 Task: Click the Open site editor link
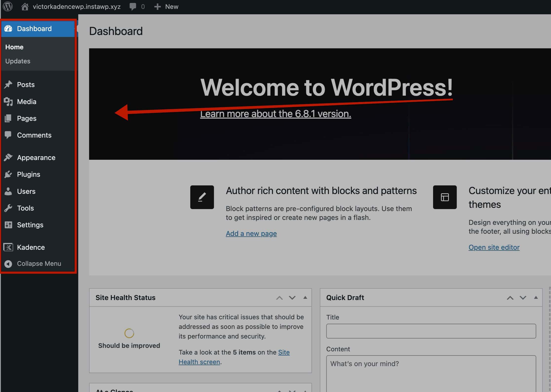coord(494,247)
